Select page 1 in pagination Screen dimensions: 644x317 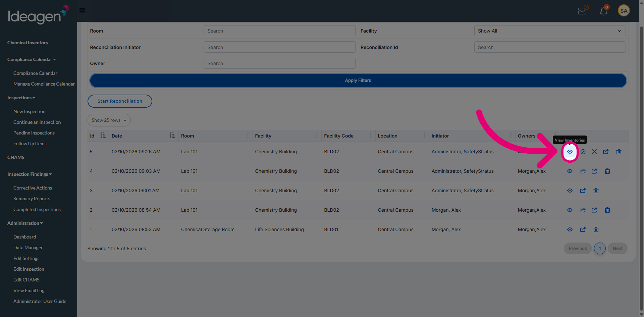coord(600,249)
